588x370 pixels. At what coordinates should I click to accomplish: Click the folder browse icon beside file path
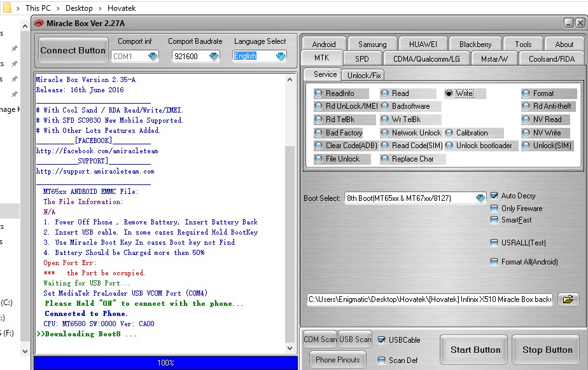point(568,299)
